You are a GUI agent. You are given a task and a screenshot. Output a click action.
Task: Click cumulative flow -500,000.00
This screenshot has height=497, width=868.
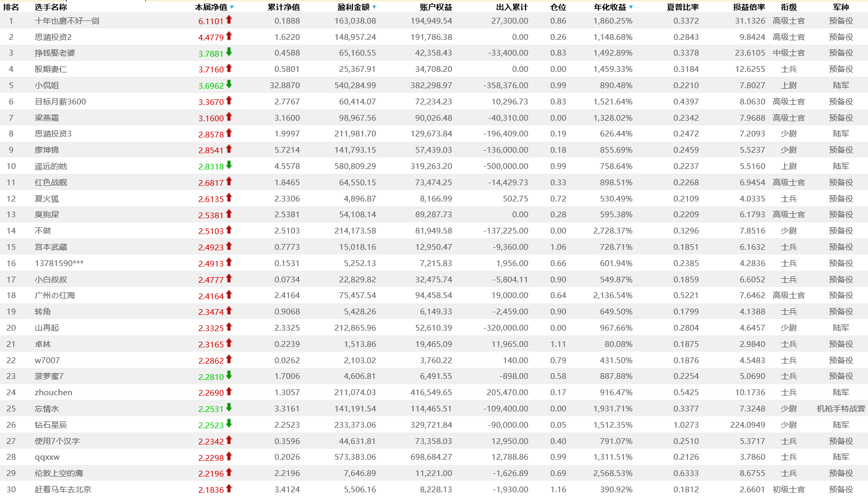[x=506, y=166]
